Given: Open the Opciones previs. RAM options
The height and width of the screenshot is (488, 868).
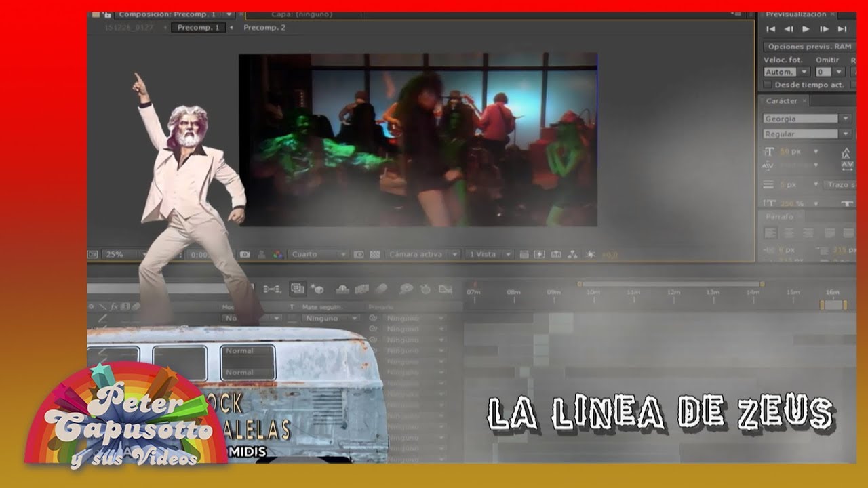Looking at the screenshot, I should [x=809, y=47].
